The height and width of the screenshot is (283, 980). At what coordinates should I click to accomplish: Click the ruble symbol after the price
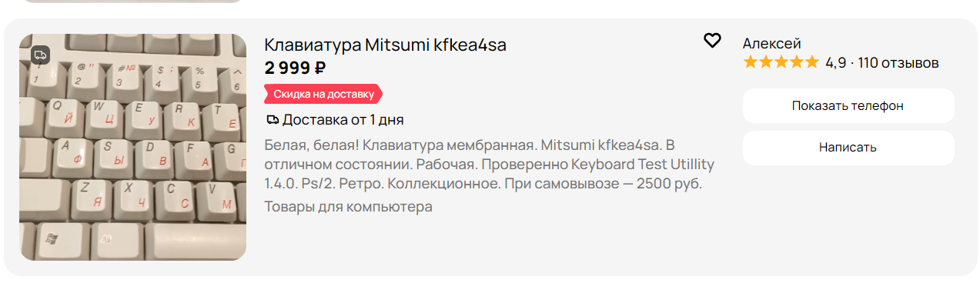coord(320,68)
